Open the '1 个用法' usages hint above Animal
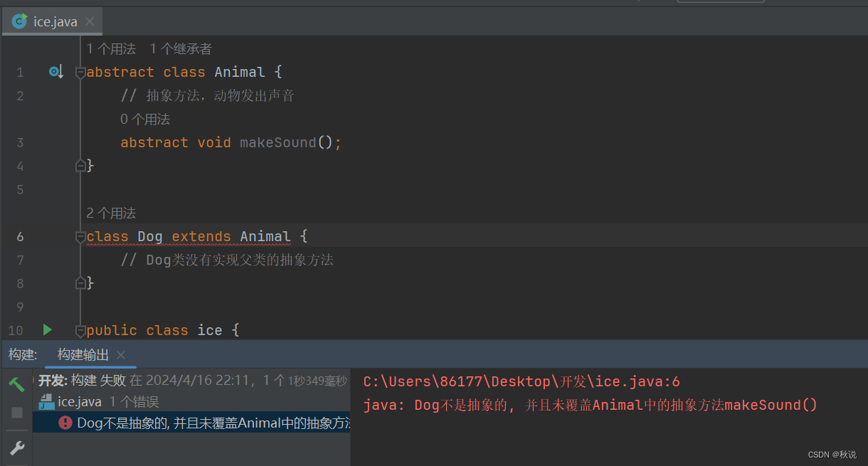868x466 pixels. 111,48
